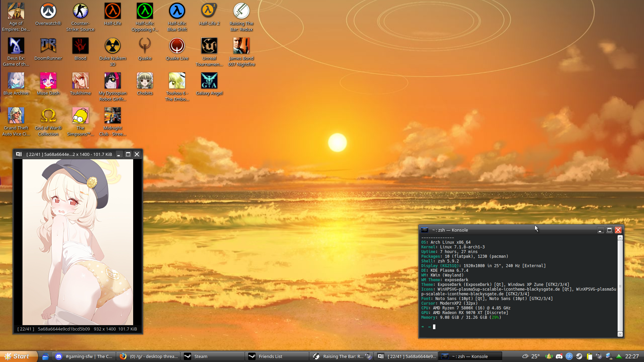This screenshot has height=362, width=644.
Task: Click the AMD Radeon RX 9070 XT line
Action: pos(465,312)
